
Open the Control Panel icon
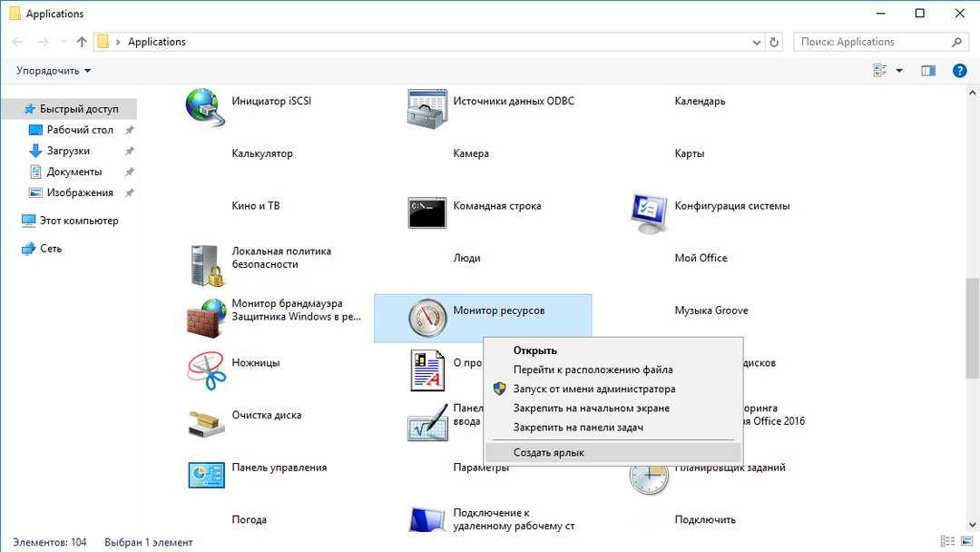[206, 475]
